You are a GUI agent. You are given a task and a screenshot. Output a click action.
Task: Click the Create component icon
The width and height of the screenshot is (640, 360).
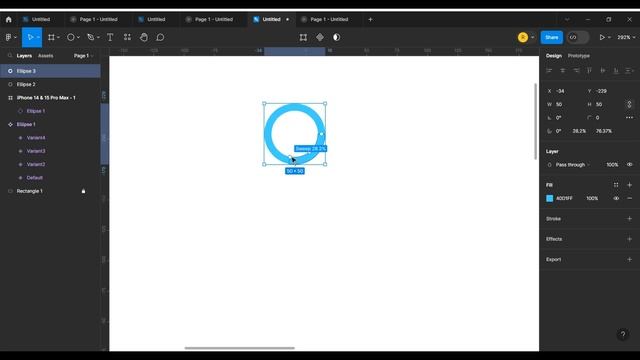coord(320,37)
